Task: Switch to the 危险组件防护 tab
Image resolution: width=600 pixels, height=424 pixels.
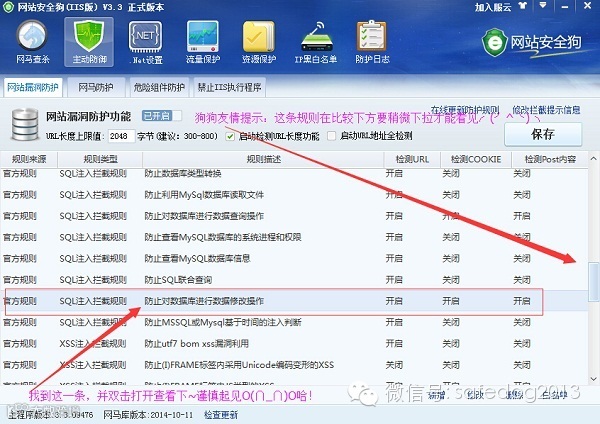Action: 159,87
